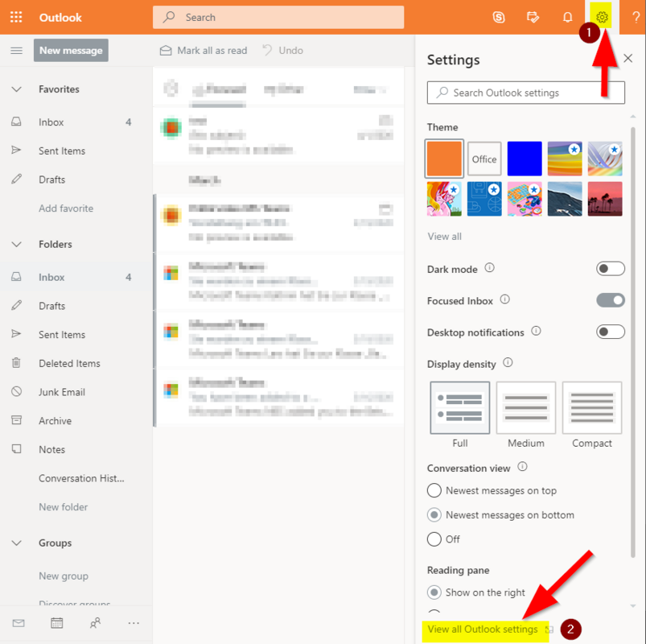Select the blue theme swatch

click(x=525, y=159)
